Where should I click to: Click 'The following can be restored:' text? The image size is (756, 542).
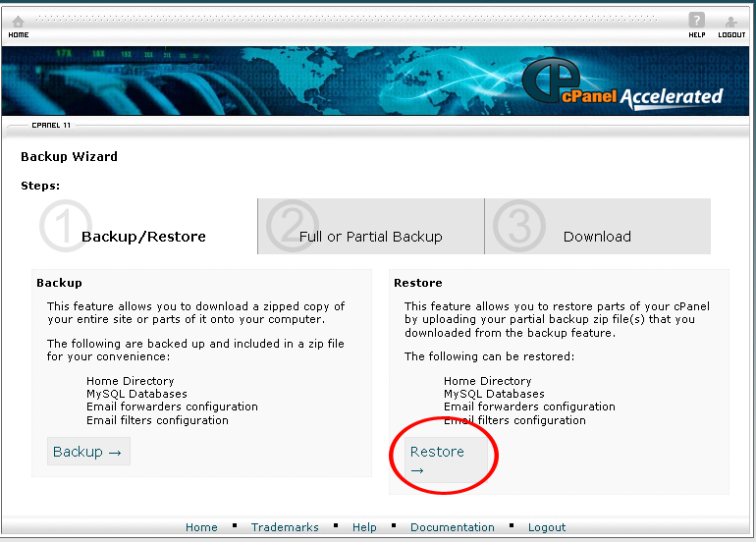pyautogui.click(x=489, y=356)
